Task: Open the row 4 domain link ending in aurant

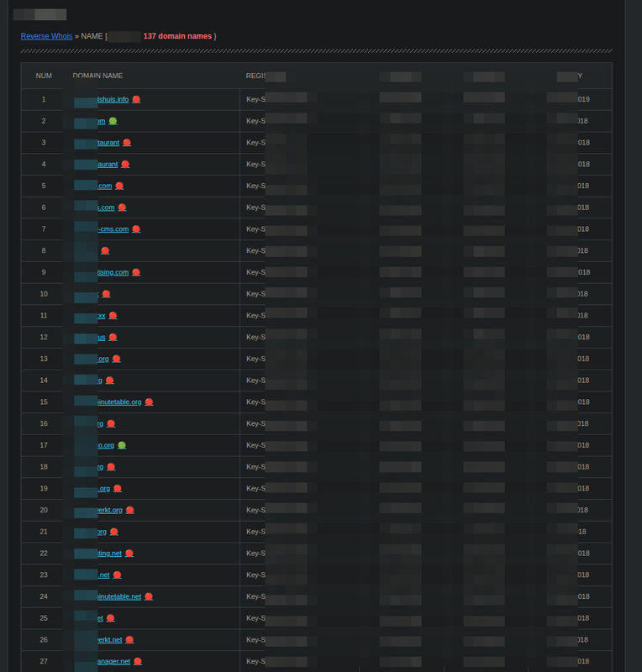Action: 108,164
